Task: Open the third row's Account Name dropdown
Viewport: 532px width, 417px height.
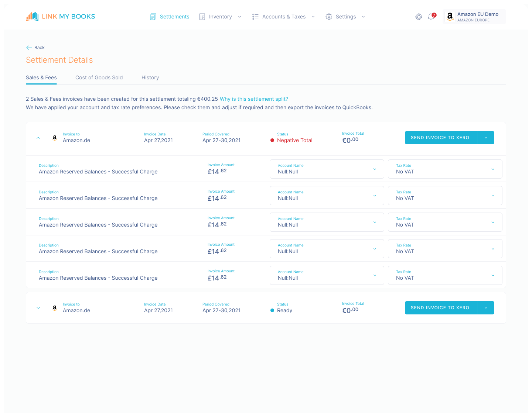Action: click(x=327, y=222)
